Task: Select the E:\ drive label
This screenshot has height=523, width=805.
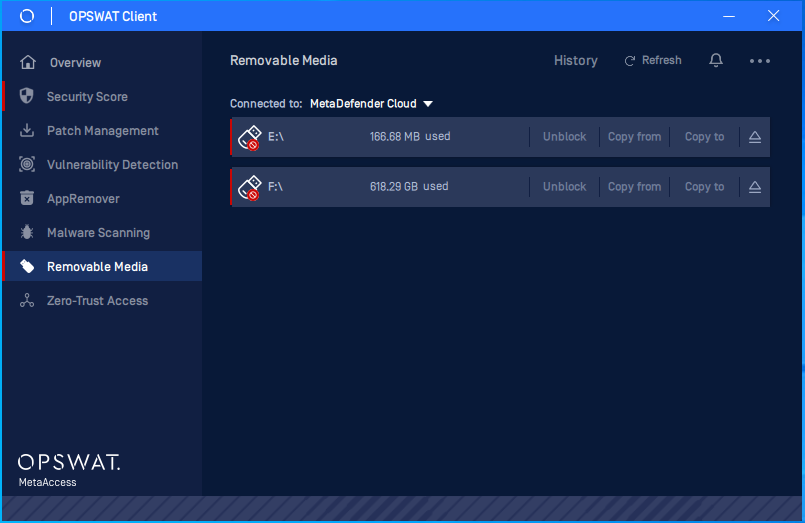Action: (x=276, y=137)
